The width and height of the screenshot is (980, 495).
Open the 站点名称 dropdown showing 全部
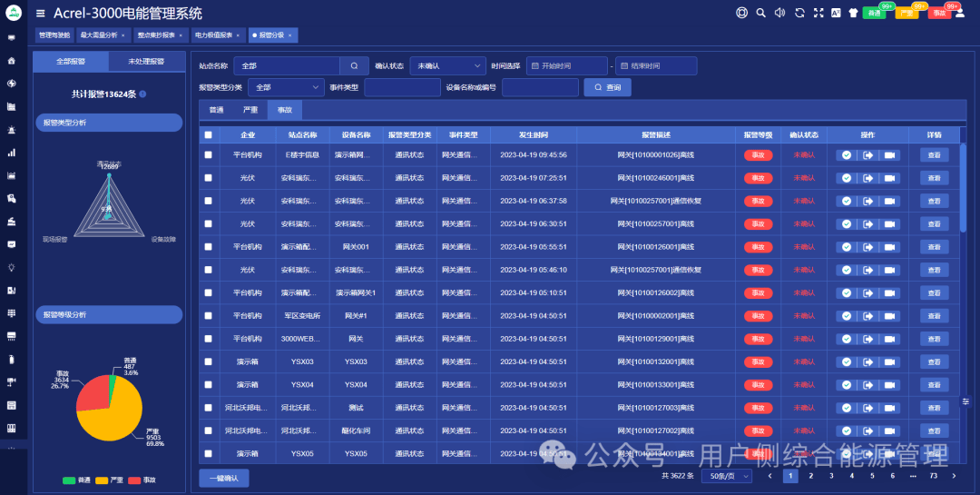(287, 65)
